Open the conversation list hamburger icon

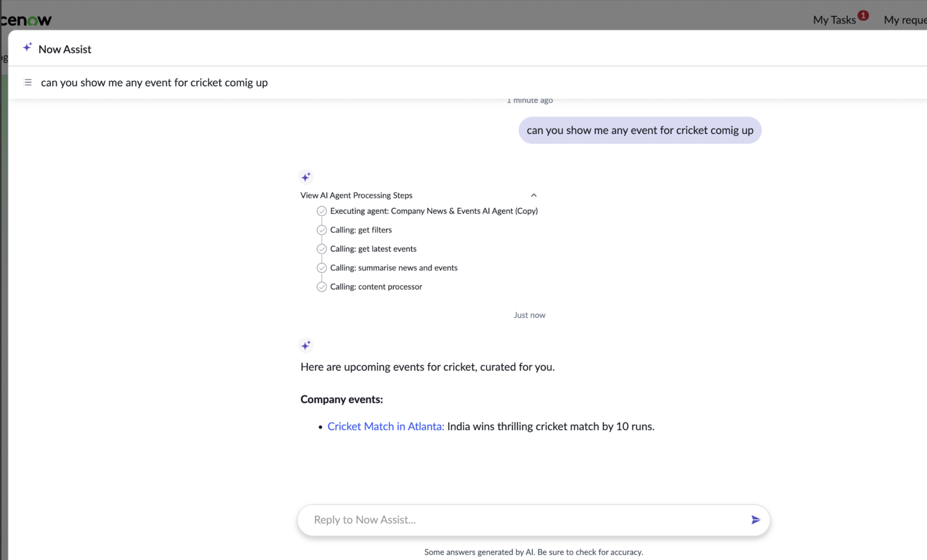coord(28,82)
